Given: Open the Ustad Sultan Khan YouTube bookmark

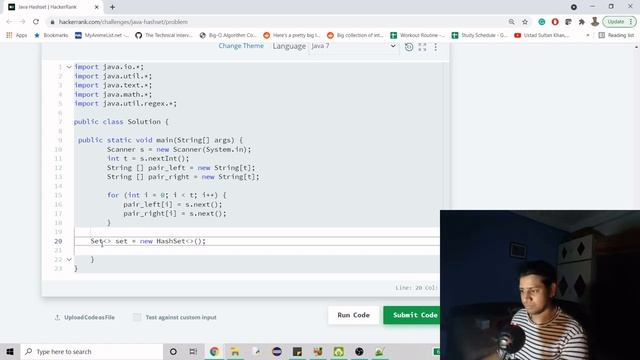Looking at the screenshot, I should coord(542,35).
